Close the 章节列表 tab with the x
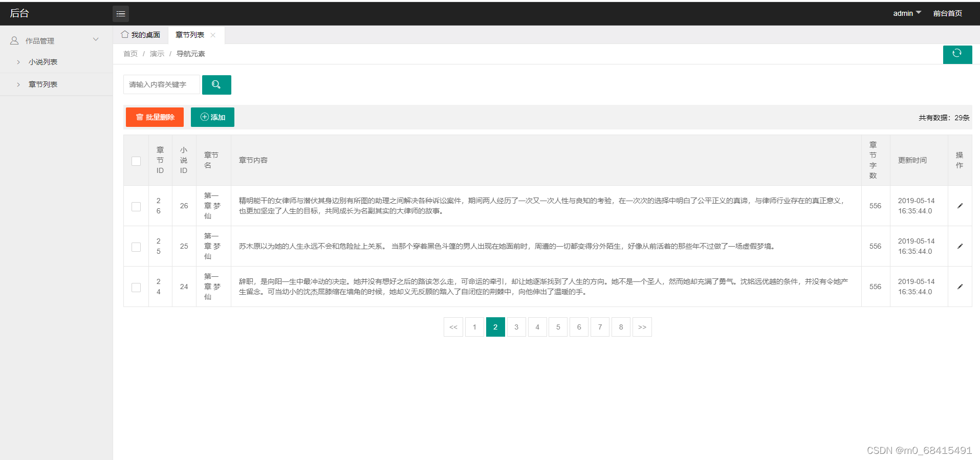The height and width of the screenshot is (460, 980). click(213, 35)
